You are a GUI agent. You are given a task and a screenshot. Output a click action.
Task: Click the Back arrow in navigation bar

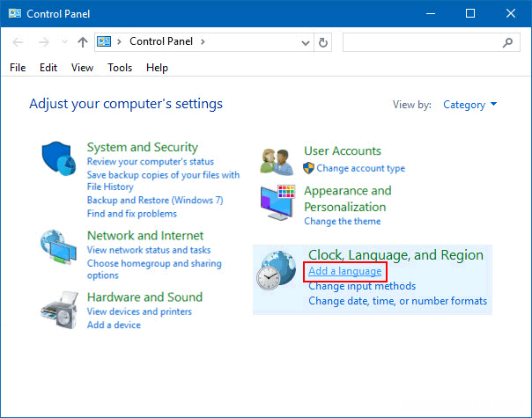[x=18, y=42]
